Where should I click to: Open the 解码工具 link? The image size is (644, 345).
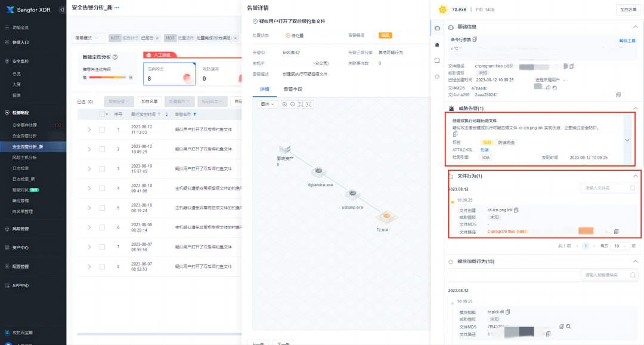(x=627, y=41)
